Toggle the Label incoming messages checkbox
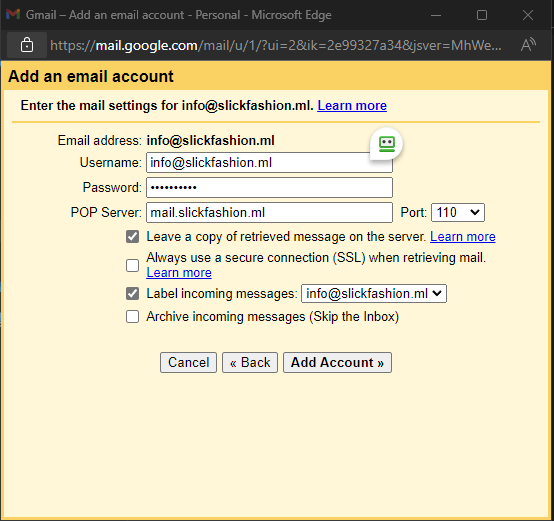Viewport: 554px width, 521px height. click(x=132, y=294)
